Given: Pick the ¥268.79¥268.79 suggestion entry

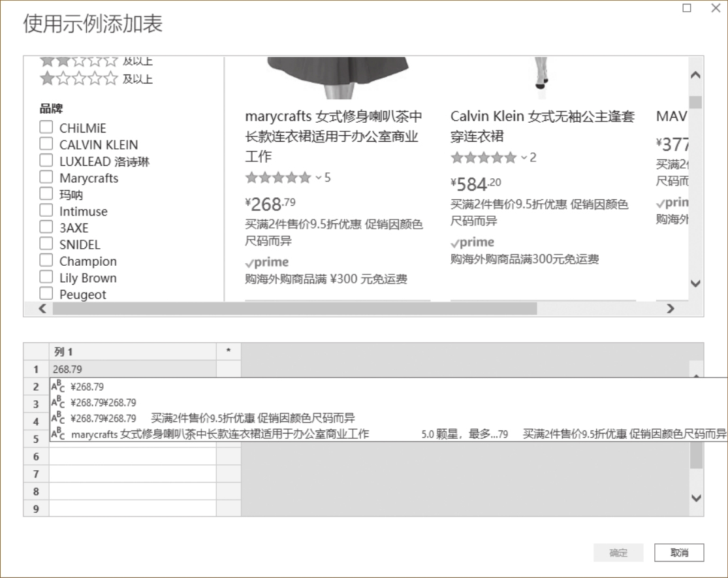Looking at the screenshot, I should (103, 402).
